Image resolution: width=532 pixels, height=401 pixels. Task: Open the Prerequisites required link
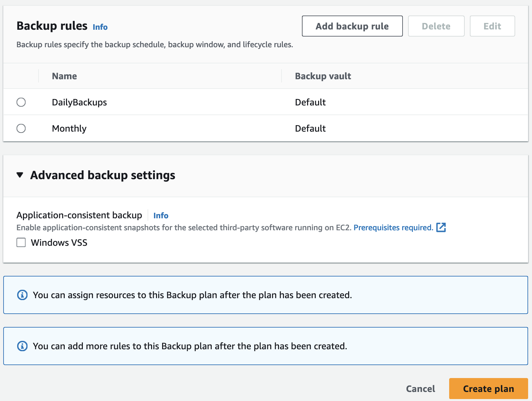click(x=393, y=228)
